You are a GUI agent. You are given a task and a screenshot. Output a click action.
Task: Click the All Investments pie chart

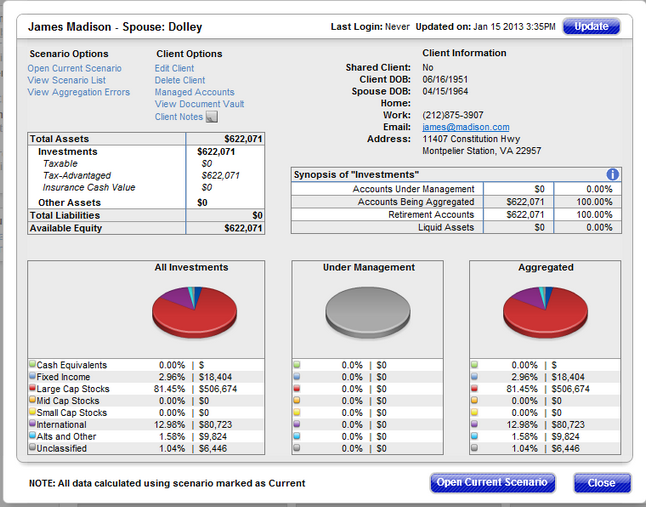coord(194,312)
